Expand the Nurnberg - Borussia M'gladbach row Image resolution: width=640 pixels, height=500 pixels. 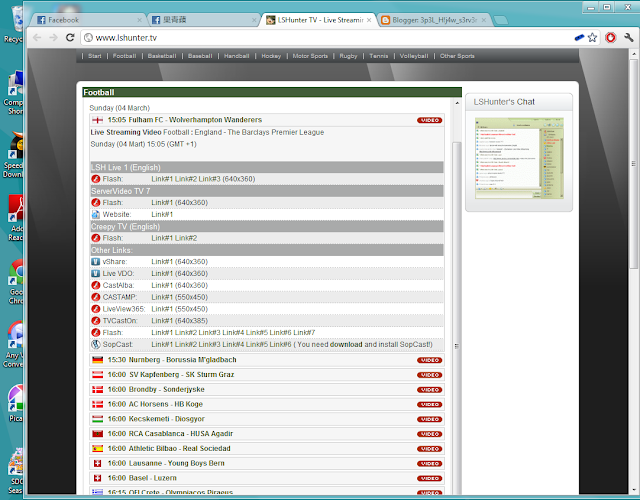pyautogui.click(x=267, y=360)
